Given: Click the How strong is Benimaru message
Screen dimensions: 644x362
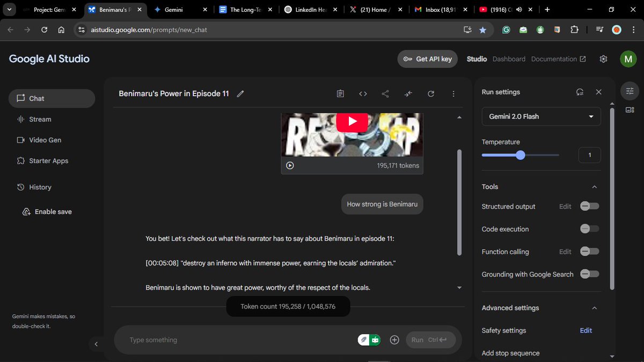Looking at the screenshot, I should pyautogui.click(x=382, y=204).
